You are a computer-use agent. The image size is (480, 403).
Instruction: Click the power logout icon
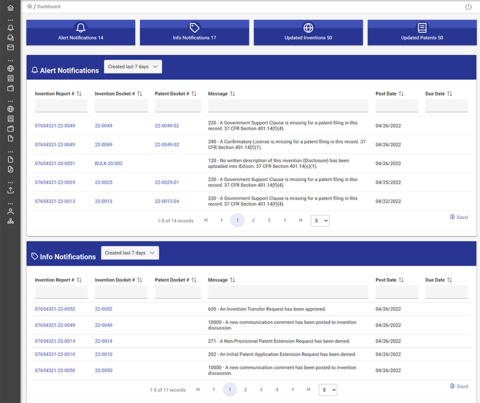tap(468, 7)
